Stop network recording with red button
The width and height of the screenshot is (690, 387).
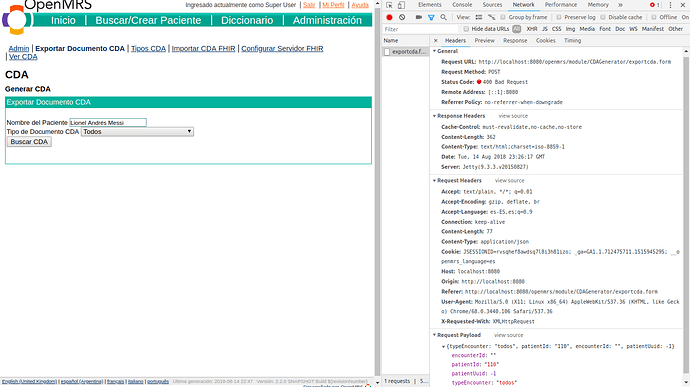389,17
